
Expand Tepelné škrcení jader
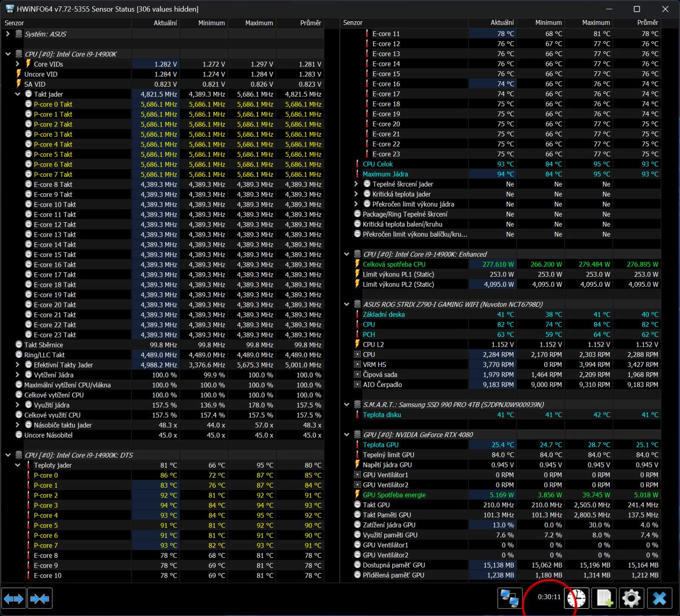click(x=356, y=184)
